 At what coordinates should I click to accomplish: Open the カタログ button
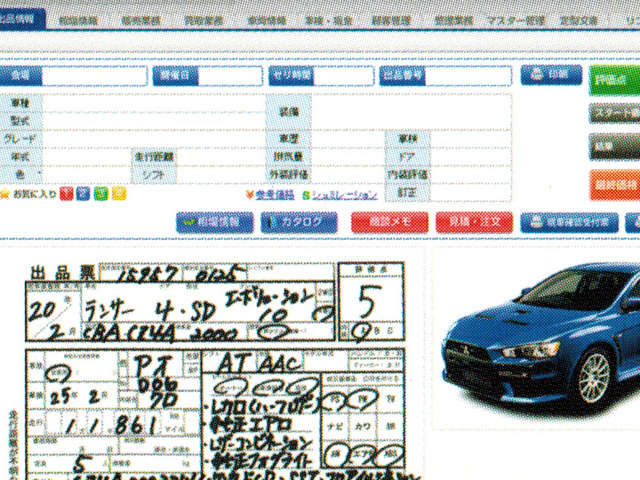[299, 222]
